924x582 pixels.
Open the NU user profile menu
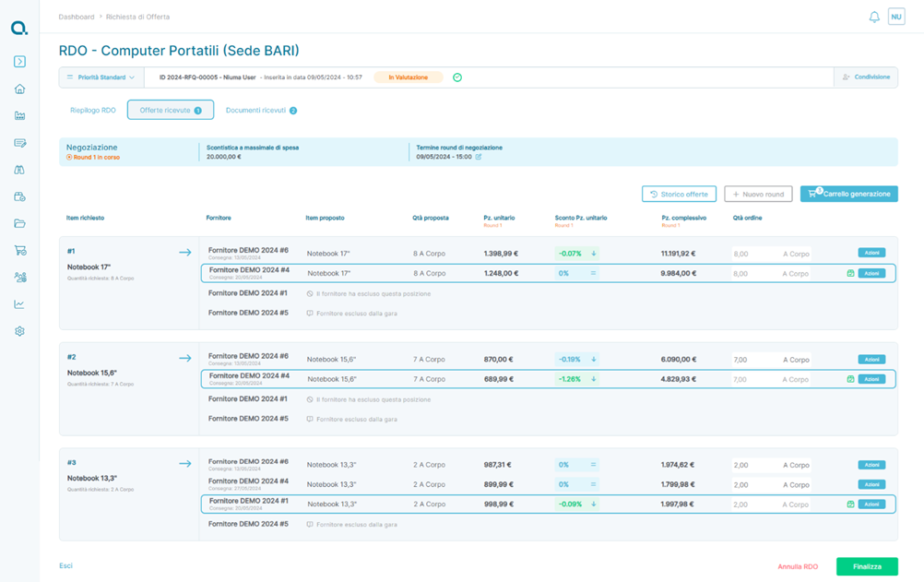tap(895, 17)
